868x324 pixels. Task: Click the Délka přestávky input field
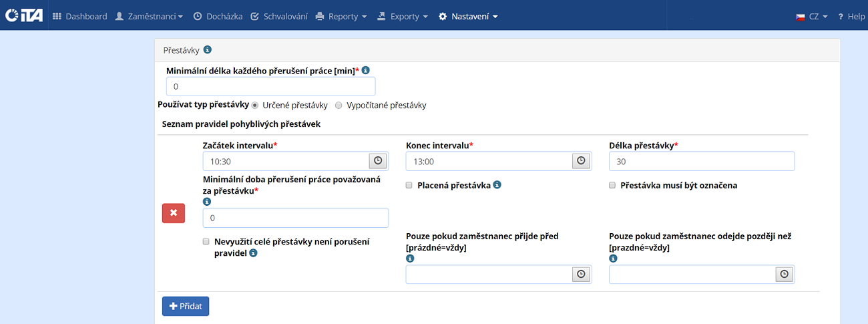pyautogui.click(x=701, y=161)
